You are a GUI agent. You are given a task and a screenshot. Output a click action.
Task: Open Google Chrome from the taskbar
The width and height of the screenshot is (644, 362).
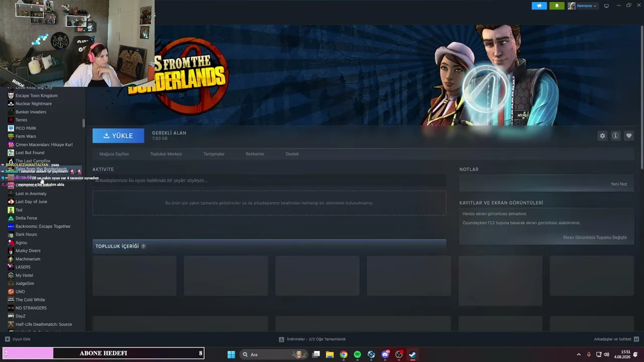pos(344,354)
